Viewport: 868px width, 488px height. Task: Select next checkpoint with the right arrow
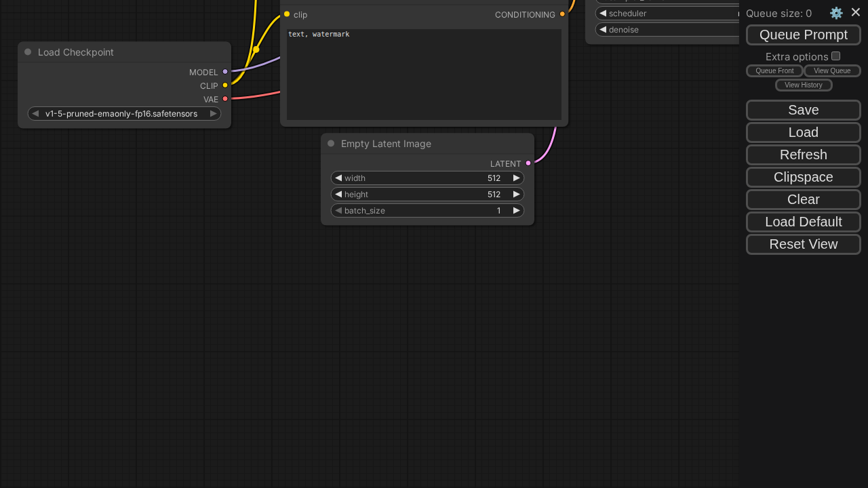coord(213,114)
